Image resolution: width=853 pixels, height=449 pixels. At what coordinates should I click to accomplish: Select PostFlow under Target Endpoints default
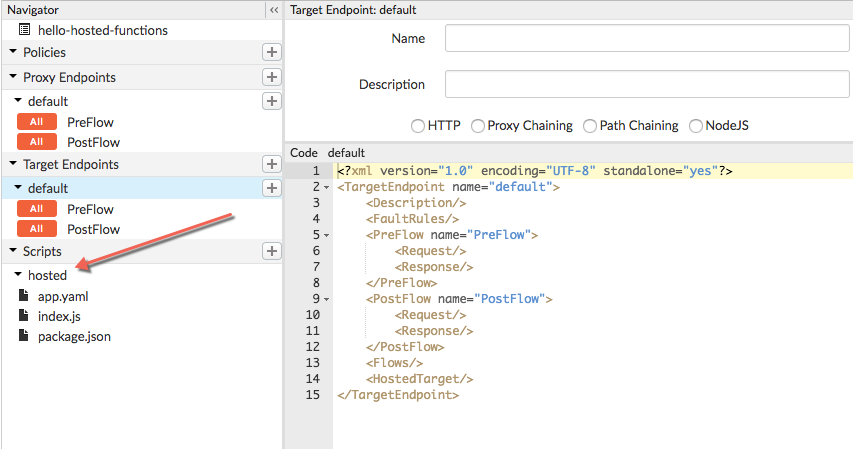(x=93, y=229)
